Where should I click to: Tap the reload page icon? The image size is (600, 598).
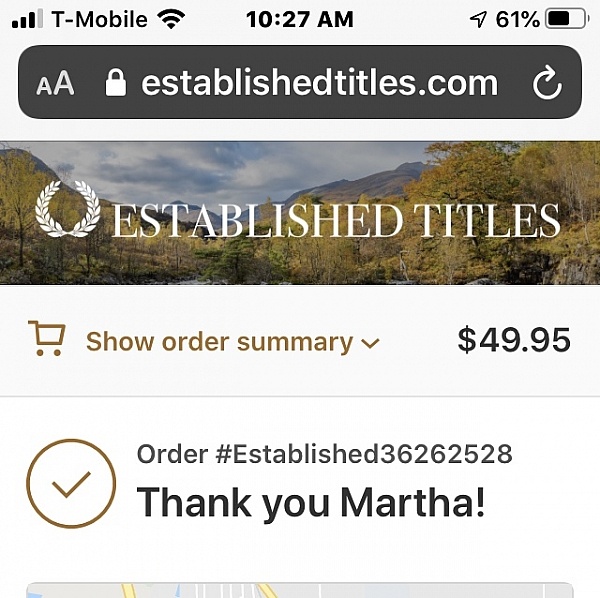547,83
